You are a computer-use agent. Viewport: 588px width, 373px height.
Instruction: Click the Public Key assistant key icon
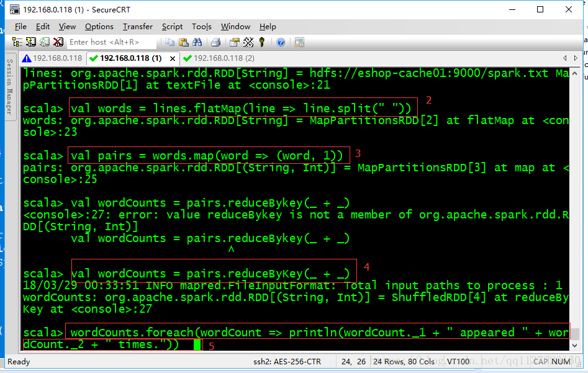tap(262, 42)
